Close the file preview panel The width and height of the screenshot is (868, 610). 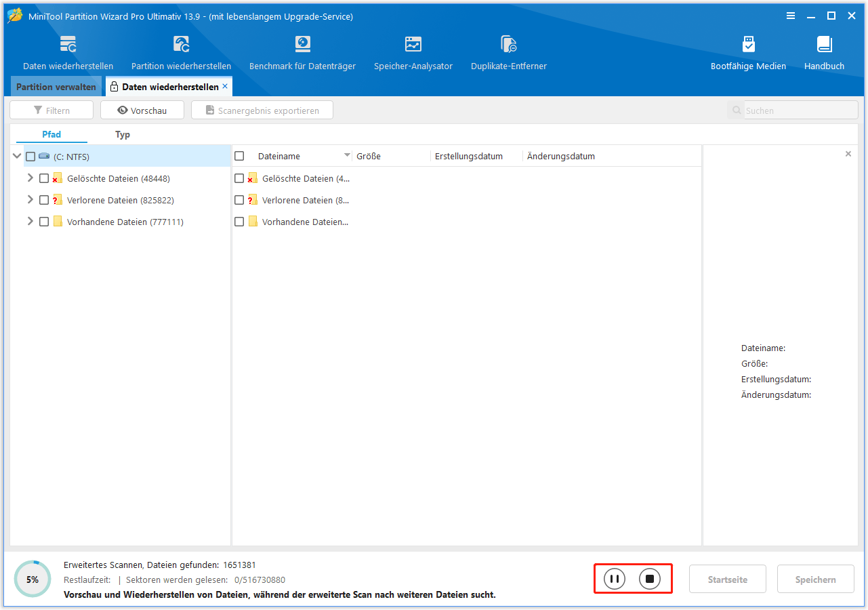848,154
